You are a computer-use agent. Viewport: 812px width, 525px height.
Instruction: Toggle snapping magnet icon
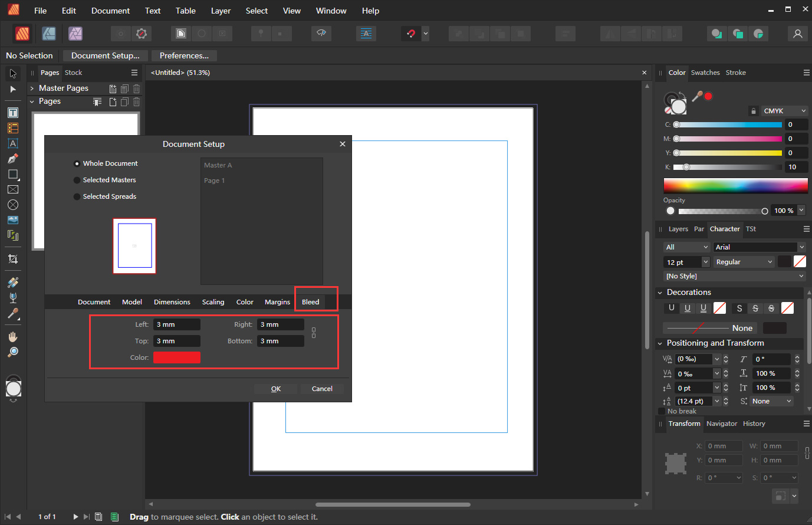tap(411, 34)
